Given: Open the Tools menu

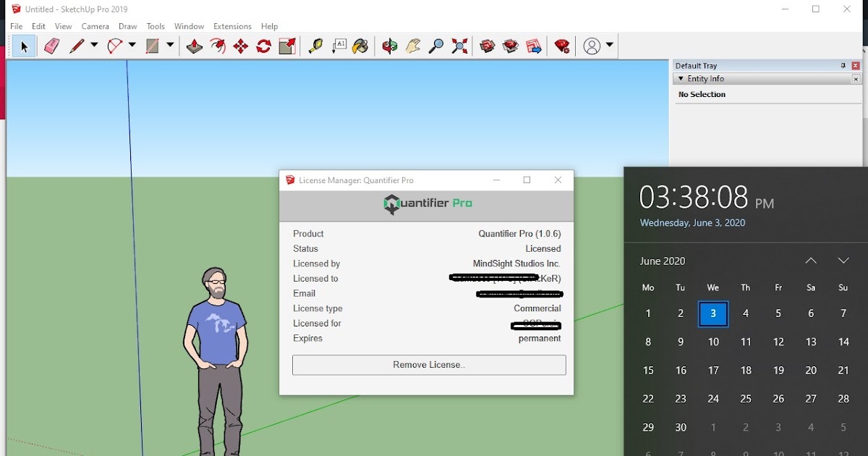Looking at the screenshot, I should [x=156, y=27].
